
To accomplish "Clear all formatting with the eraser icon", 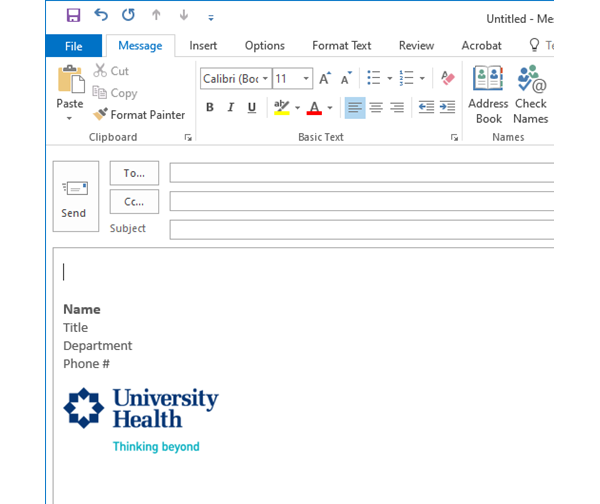I will 447,78.
